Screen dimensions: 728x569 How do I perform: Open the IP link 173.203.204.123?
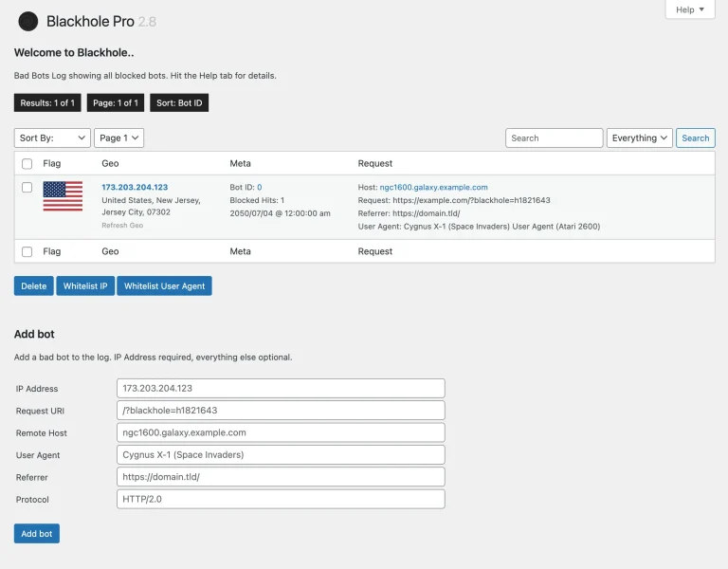(135, 187)
